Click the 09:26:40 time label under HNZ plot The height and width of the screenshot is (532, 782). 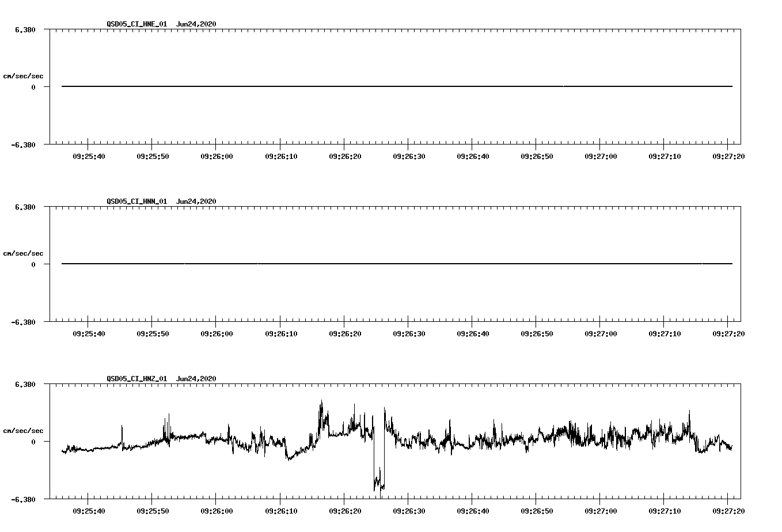[x=473, y=511]
